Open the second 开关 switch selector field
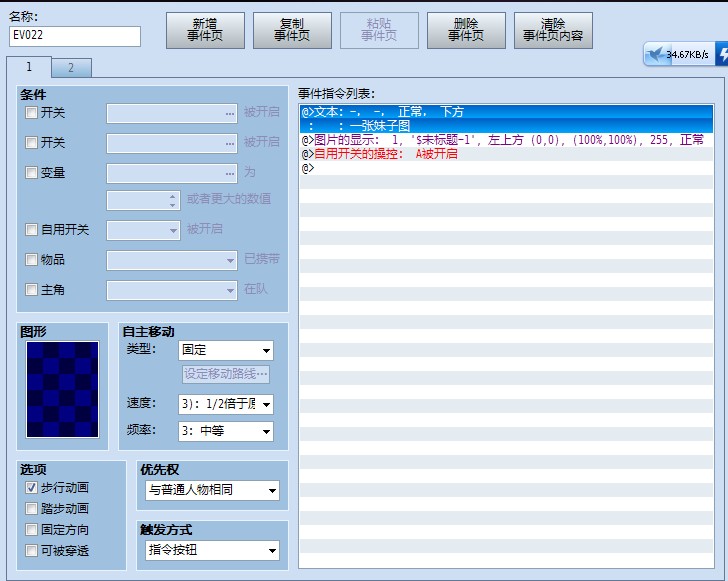This screenshot has height=581, width=728. tap(172, 144)
